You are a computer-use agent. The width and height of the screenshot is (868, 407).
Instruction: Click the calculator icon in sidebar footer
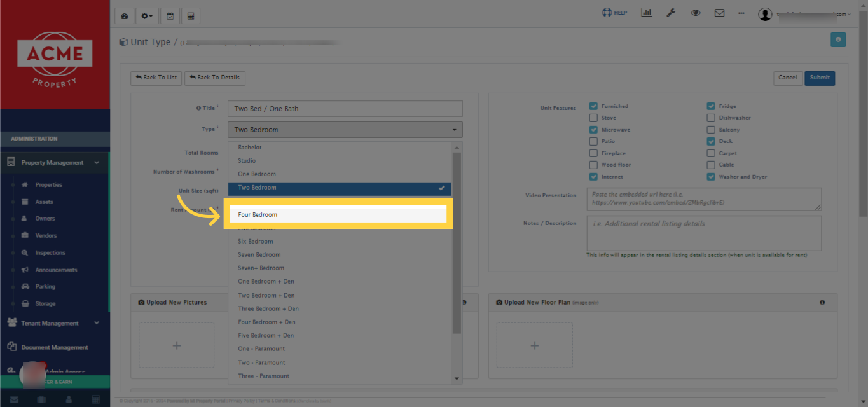pos(96,400)
